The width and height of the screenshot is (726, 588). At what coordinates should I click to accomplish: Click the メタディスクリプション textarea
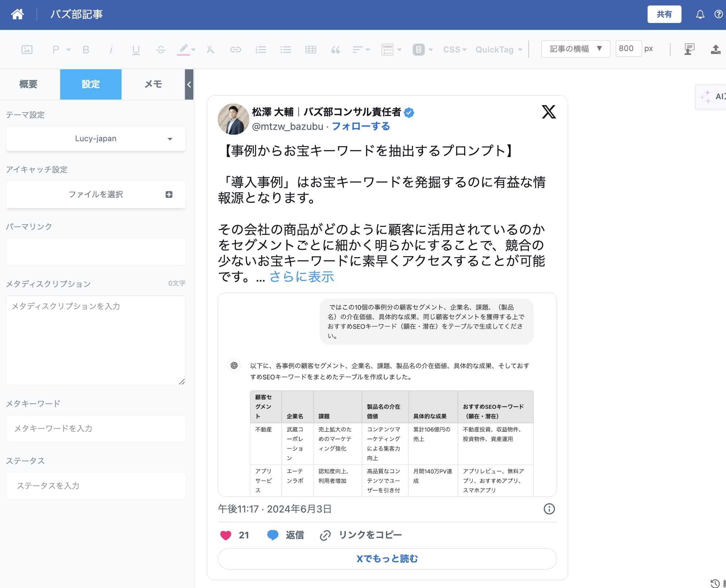tap(96, 340)
